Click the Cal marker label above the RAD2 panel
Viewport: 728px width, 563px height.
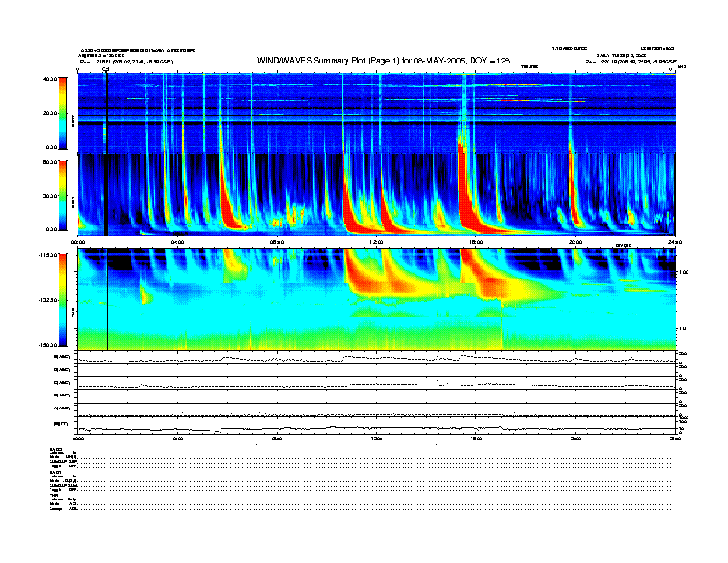[x=106, y=69]
